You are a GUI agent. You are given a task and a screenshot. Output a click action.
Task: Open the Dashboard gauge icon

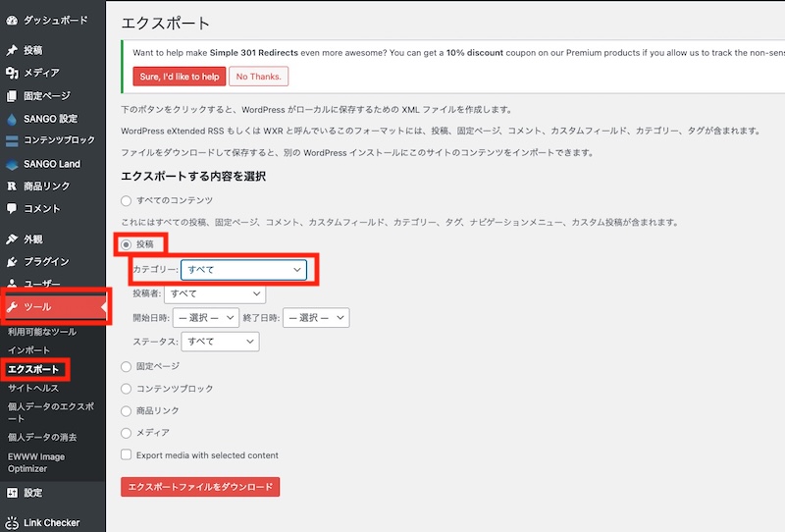(x=12, y=21)
